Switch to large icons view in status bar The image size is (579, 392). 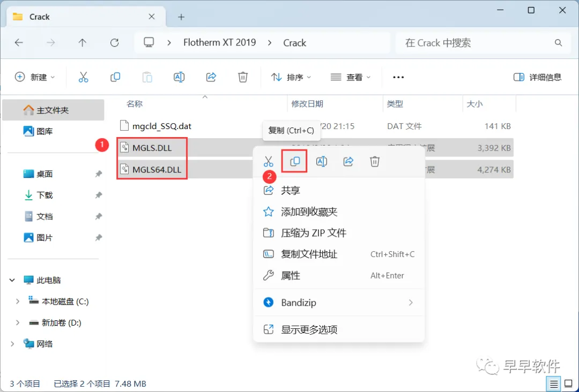click(569, 384)
